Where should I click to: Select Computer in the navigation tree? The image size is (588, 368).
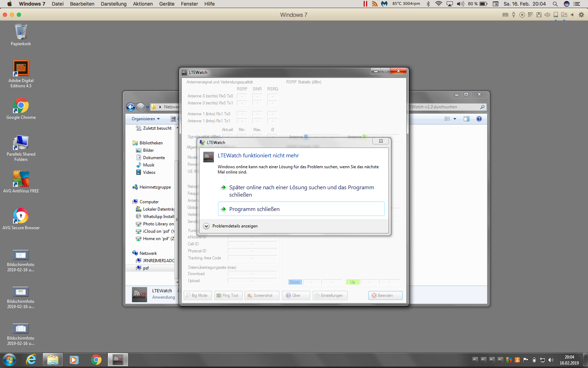coord(146,202)
